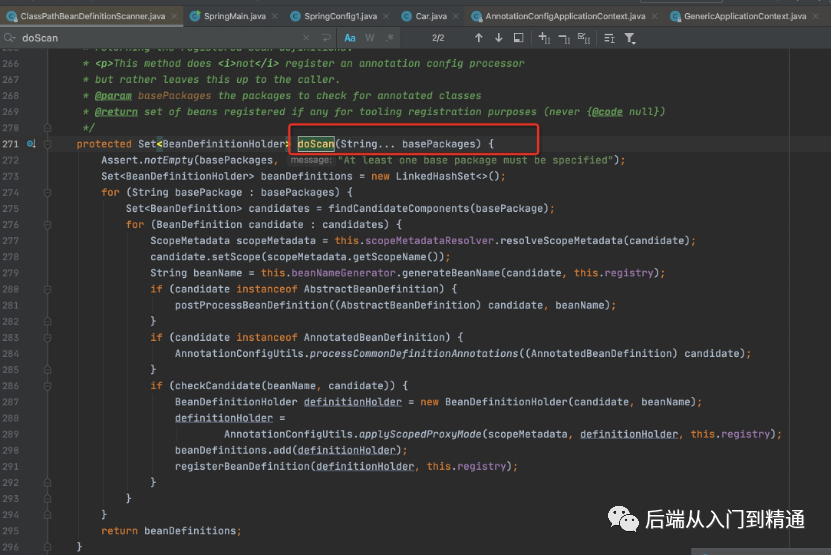Toggle Regex search option
This screenshot has width=832, height=556.
390,38
